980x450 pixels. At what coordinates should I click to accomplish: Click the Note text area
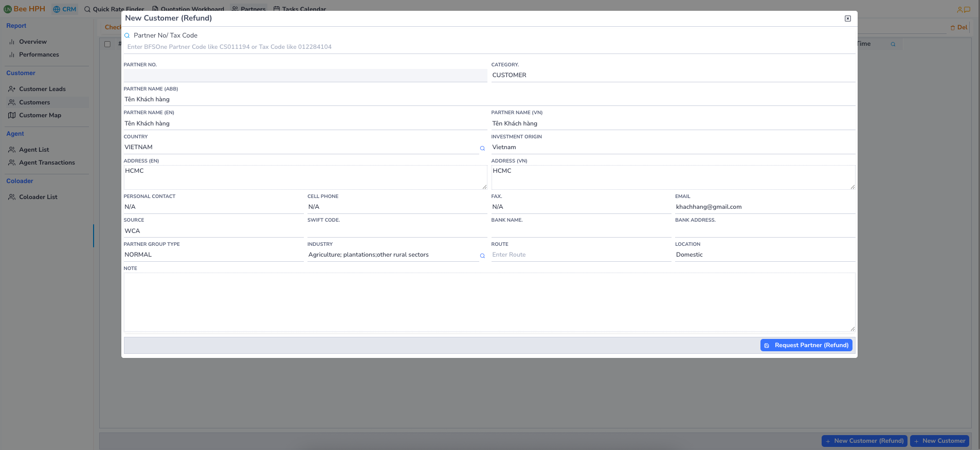(x=489, y=302)
